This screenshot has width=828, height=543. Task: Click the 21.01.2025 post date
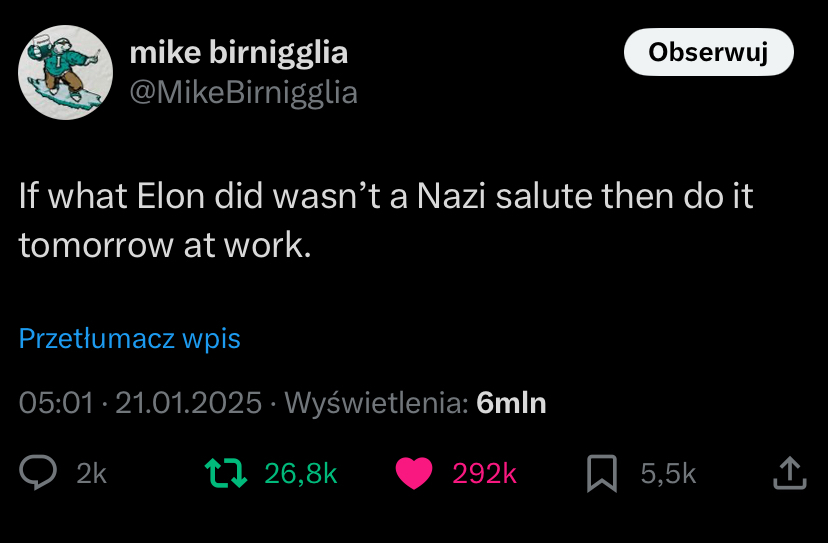pos(188,403)
